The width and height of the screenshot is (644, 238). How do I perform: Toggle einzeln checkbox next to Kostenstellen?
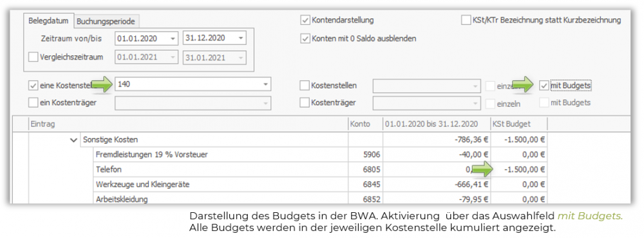490,86
